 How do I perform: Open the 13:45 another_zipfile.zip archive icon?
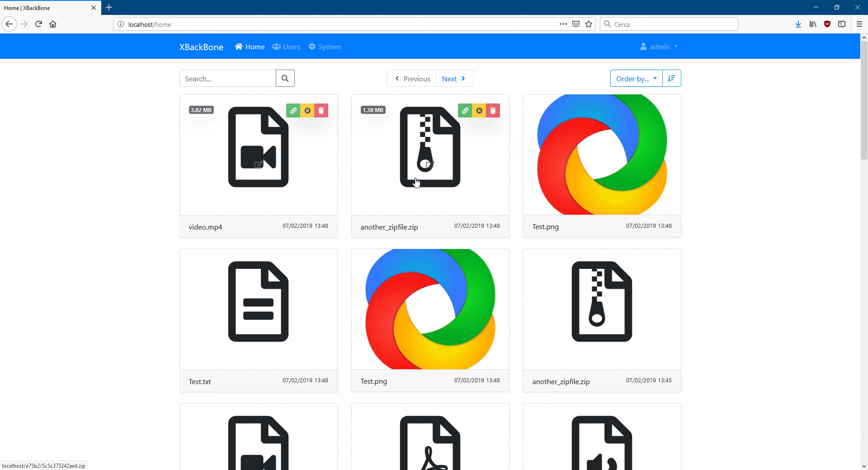click(602, 301)
